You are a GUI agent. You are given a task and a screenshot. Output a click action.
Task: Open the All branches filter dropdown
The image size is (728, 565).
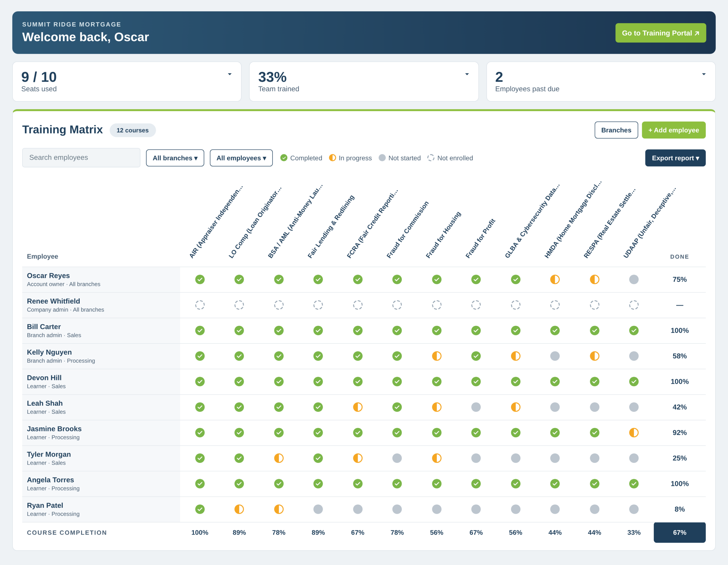point(175,158)
